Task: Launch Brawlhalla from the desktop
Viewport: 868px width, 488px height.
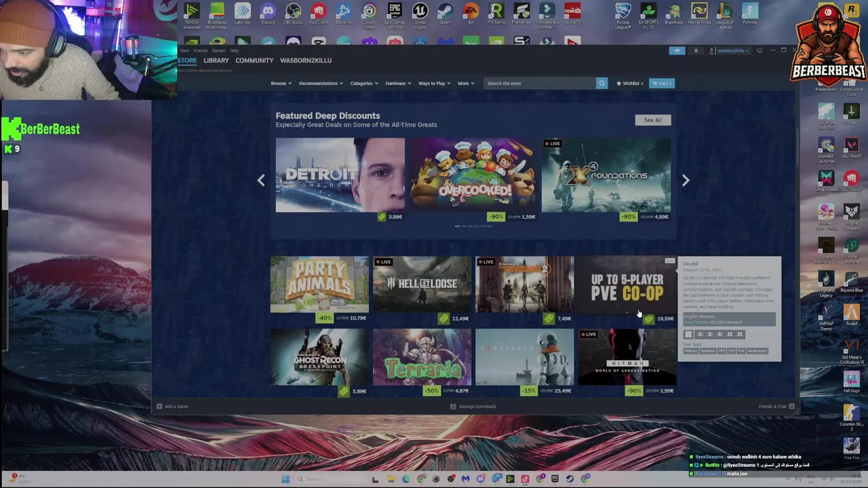Action: pos(673,15)
